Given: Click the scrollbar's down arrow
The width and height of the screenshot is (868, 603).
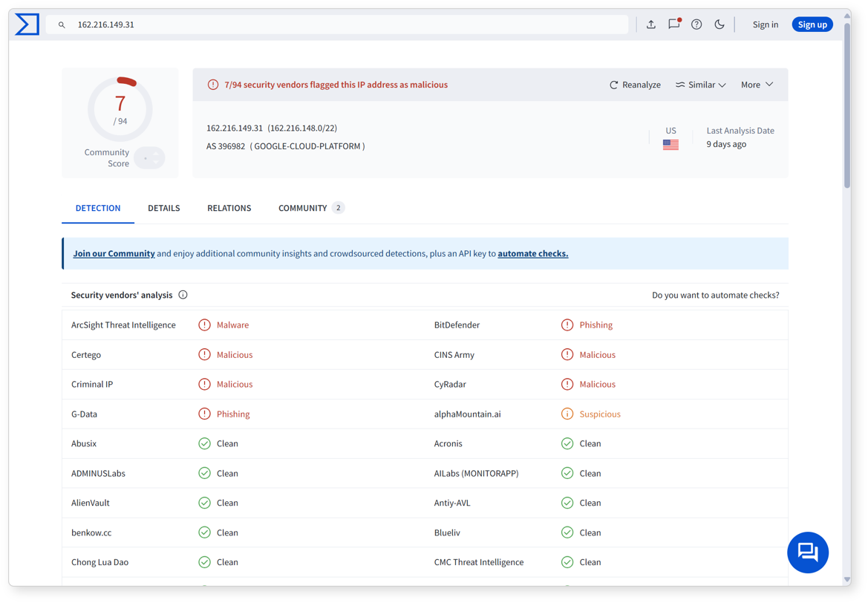Looking at the screenshot, I should pyautogui.click(x=847, y=580).
